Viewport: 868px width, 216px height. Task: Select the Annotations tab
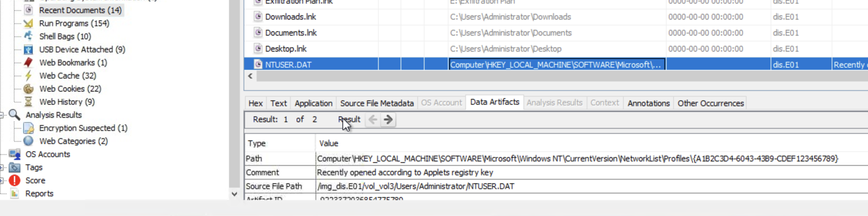click(648, 103)
